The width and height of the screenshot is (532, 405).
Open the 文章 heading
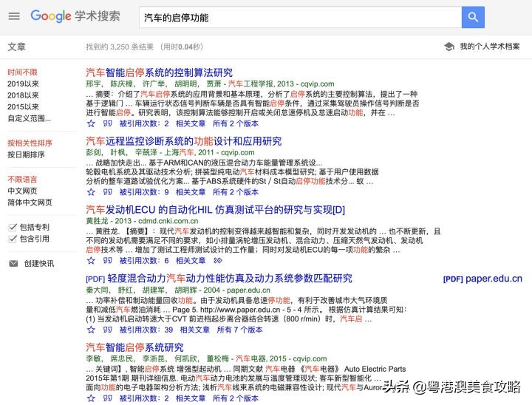(16, 47)
